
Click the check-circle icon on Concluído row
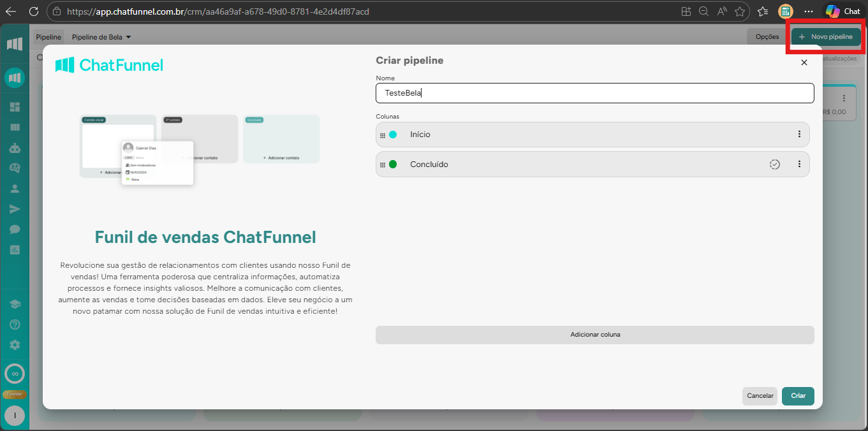(775, 164)
